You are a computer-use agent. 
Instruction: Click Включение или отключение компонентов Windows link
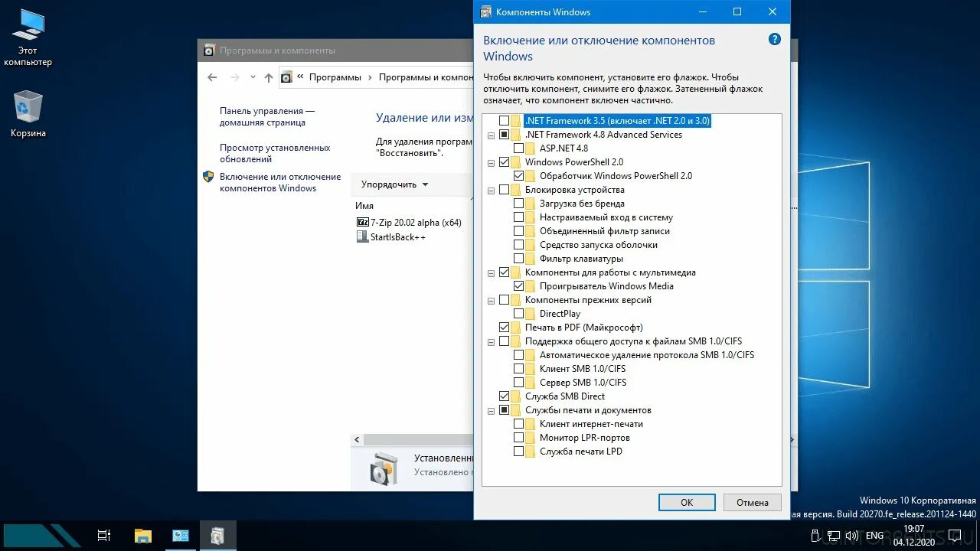(280, 182)
